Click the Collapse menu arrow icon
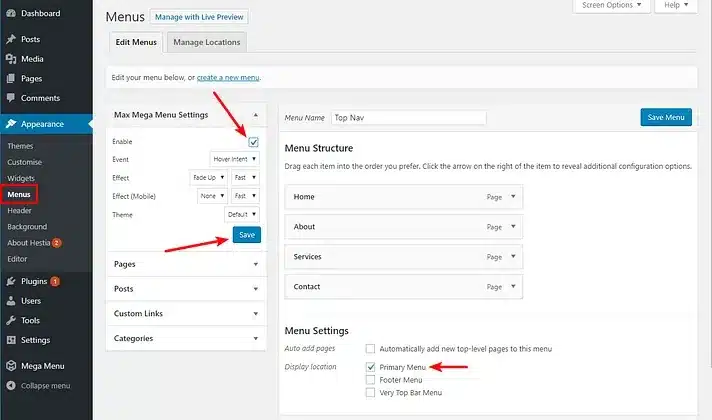 pos(10,385)
